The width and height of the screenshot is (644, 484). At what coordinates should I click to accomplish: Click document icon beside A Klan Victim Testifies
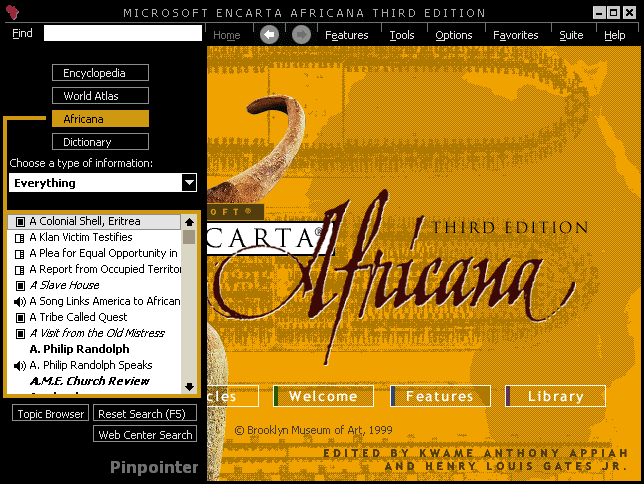20,238
